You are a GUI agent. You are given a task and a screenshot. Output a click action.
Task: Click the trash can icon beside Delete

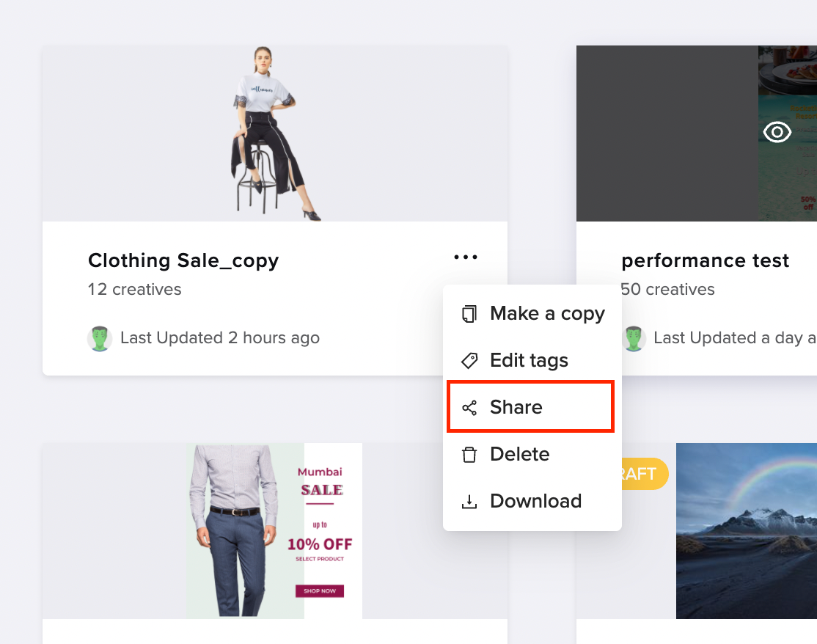pos(469,454)
